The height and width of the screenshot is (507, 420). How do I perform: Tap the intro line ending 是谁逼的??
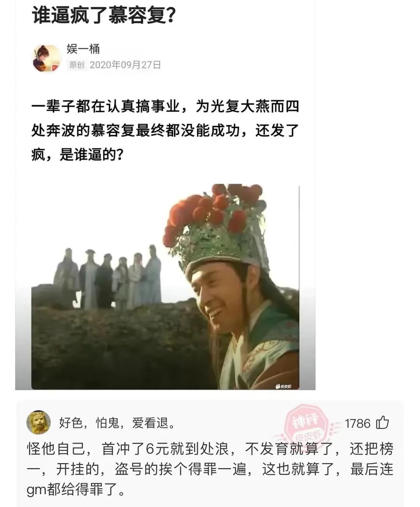click(77, 155)
